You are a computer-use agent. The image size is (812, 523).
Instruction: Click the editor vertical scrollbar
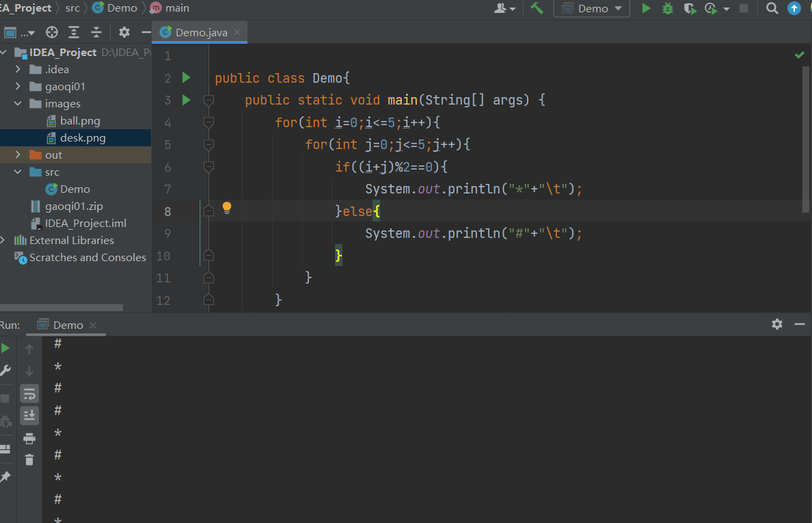click(805, 140)
